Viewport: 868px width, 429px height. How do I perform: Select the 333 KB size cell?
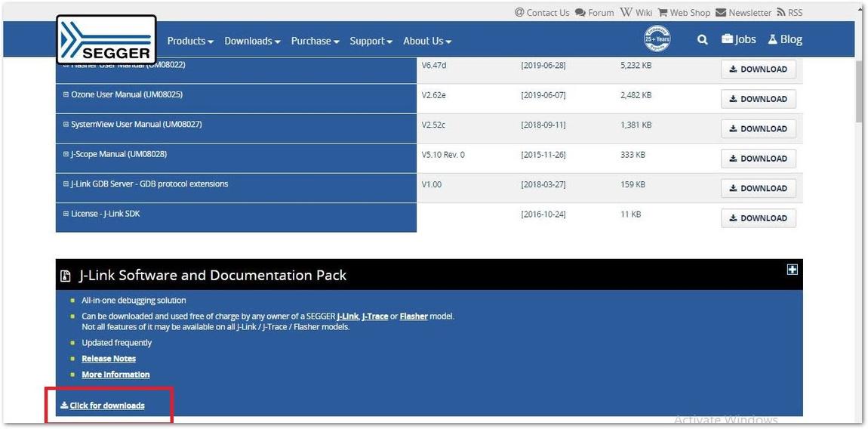pos(633,155)
